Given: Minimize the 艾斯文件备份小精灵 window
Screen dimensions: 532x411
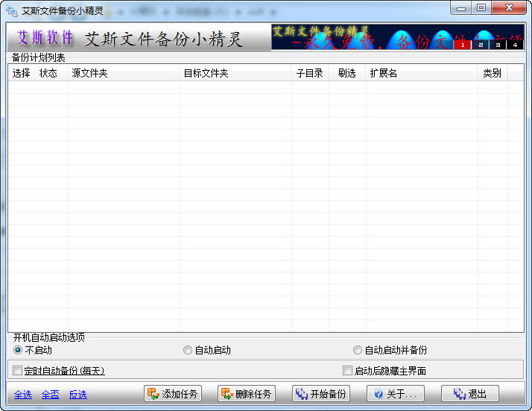Looking at the screenshot, I should click(460, 7).
